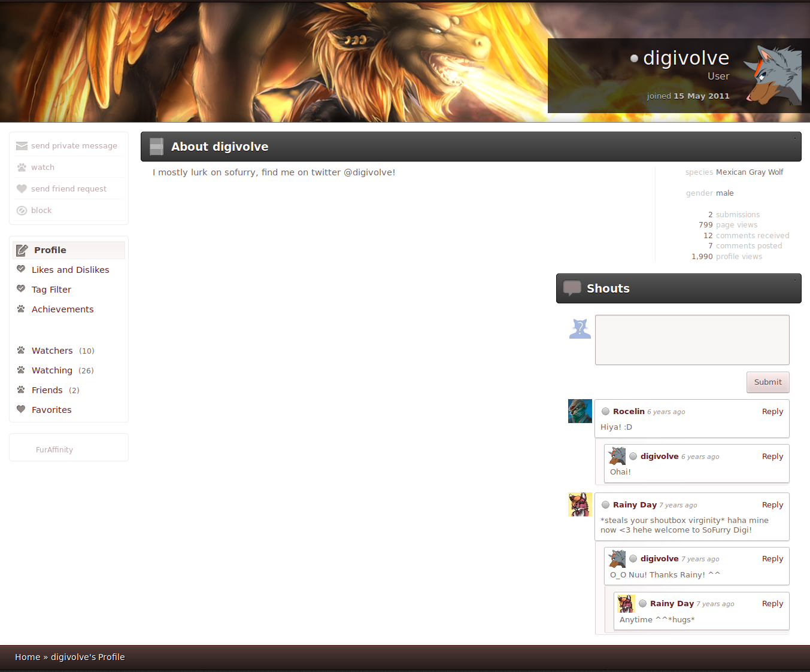Go Home via breadcrumb
The height and width of the screenshot is (672, 810).
28,657
